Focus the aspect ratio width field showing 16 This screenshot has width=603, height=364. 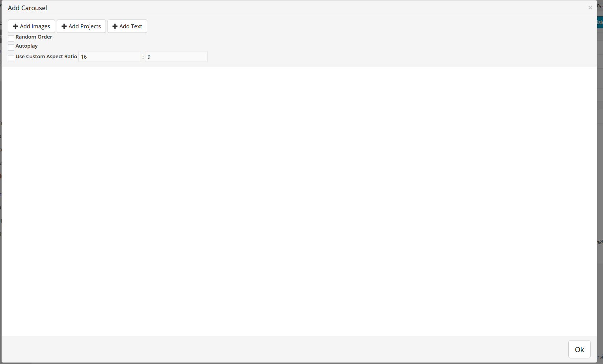(x=109, y=57)
